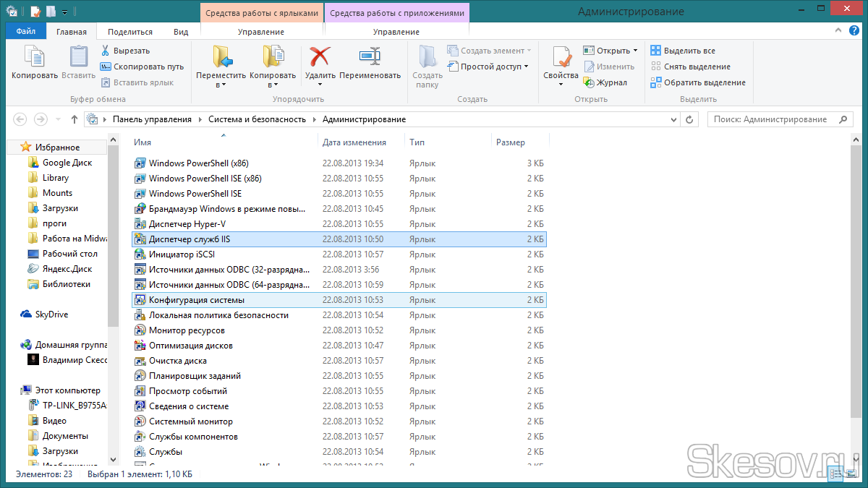Click the Удалить (Delete) red X icon

click(x=319, y=58)
